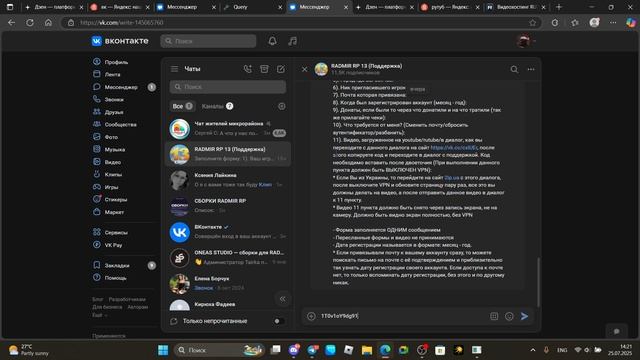Viewport: 640px width, 360px height.
Task: Open the СБОРКИ RADMIR RP chat
Action: (x=228, y=205)
